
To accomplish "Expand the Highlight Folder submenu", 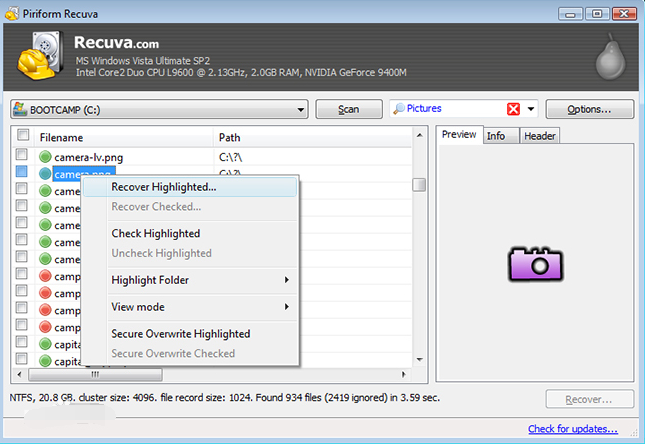I will pos(287,280).
